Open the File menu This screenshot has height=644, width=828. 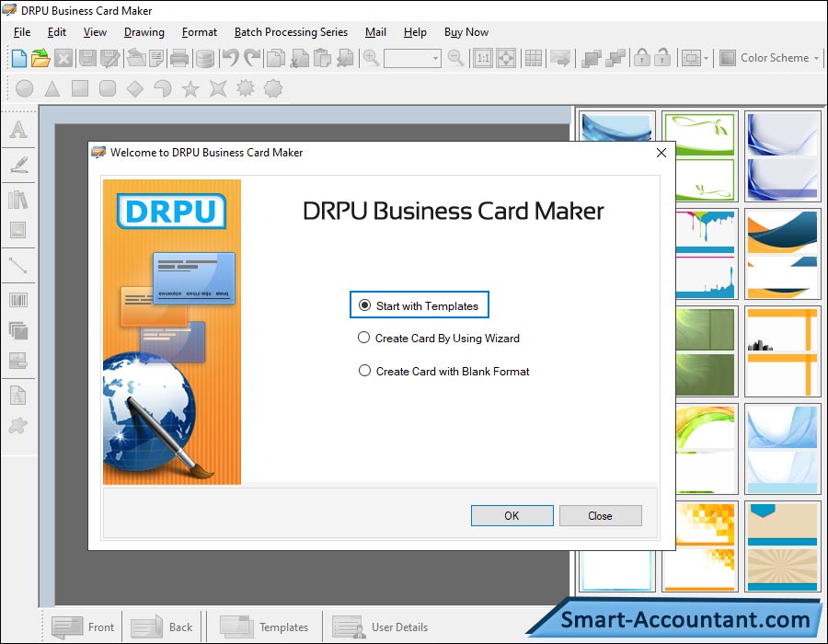(x=22, y=32)
